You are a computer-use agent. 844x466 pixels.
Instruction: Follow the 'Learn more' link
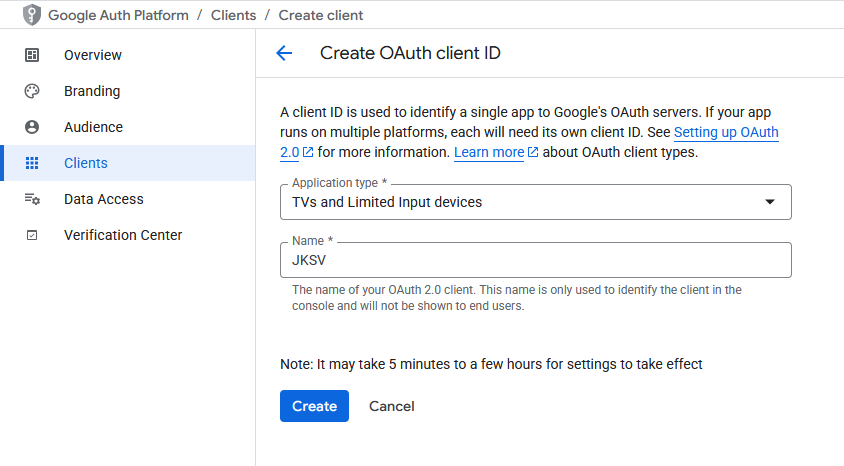(489, 153)
